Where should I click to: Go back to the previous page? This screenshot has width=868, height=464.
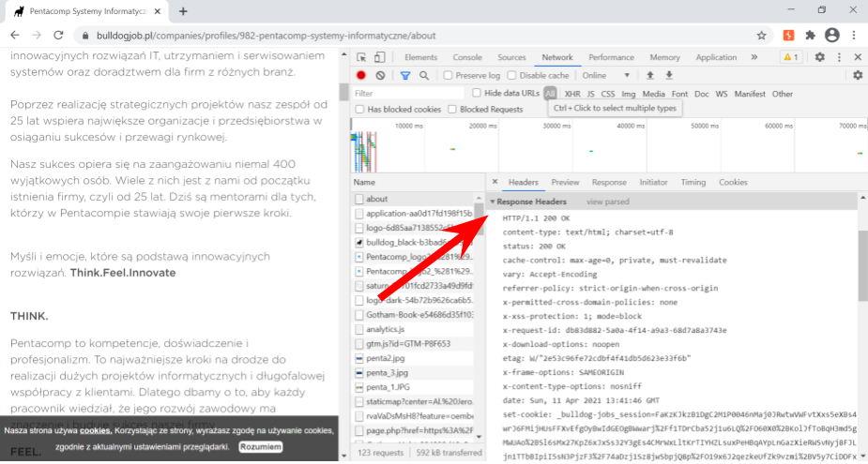[15, 36]
